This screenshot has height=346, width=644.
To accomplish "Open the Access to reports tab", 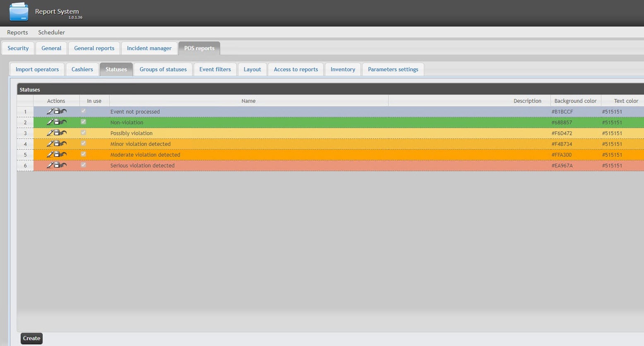I will click(x=296, y=69).
